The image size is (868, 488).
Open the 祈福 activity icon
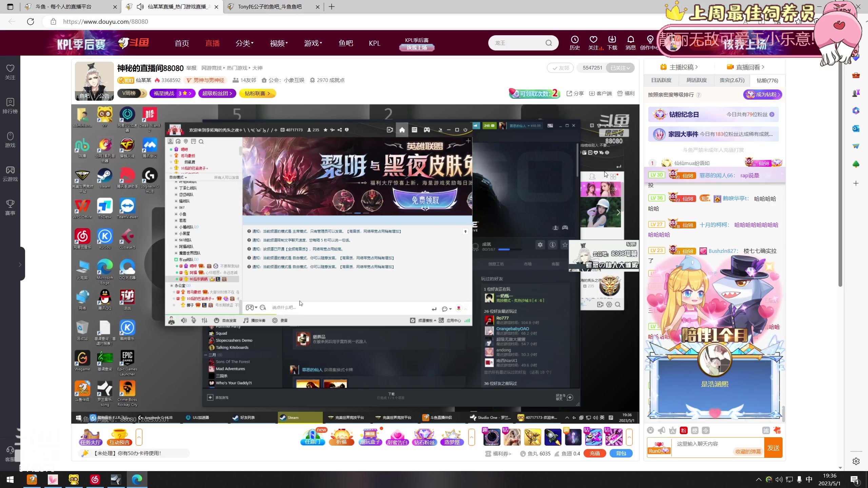pyautogui.click(x=341, y=437)
